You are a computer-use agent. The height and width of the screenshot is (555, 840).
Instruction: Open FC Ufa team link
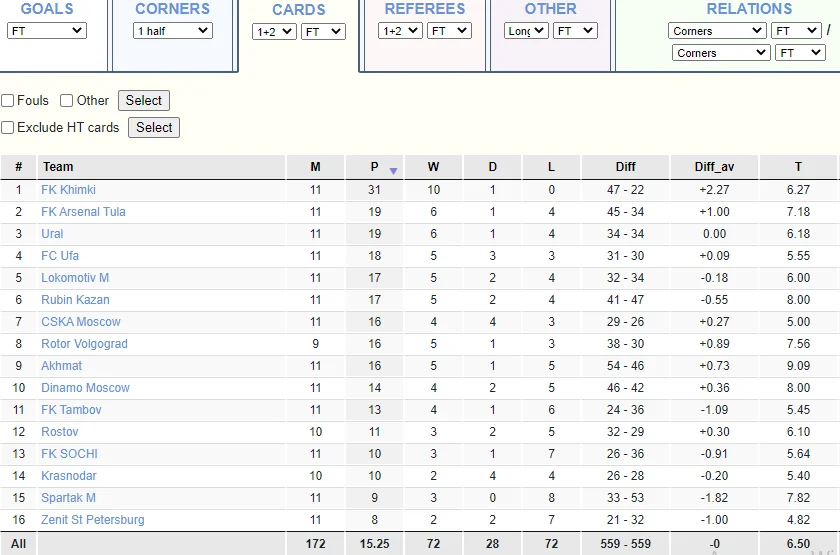click(60, 256)
